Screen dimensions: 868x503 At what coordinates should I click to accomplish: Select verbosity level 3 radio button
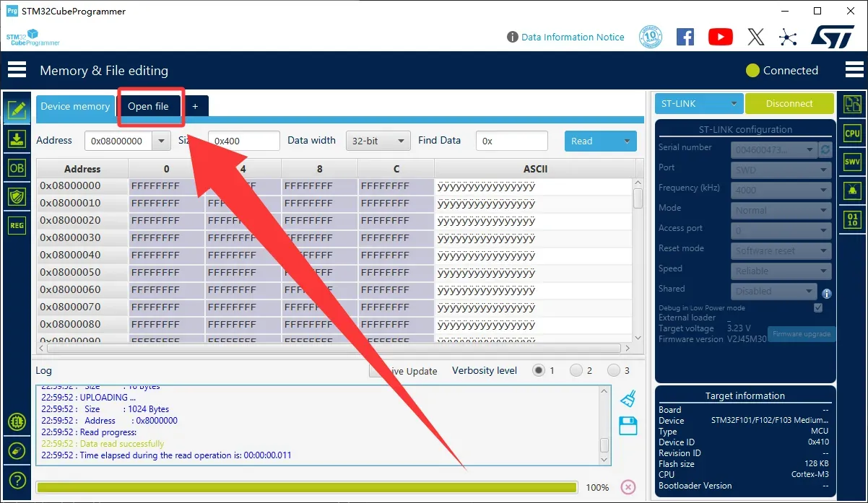tap(614, 370)
